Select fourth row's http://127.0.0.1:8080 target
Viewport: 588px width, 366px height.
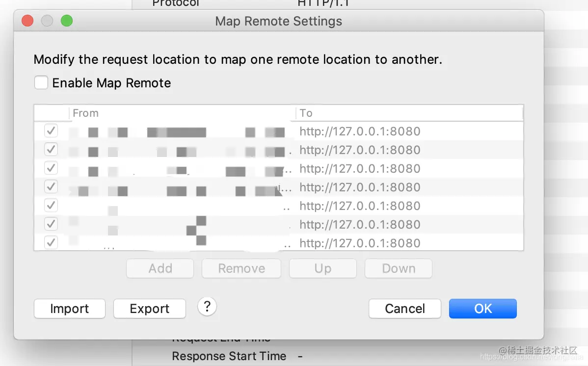tap(360, 187)
